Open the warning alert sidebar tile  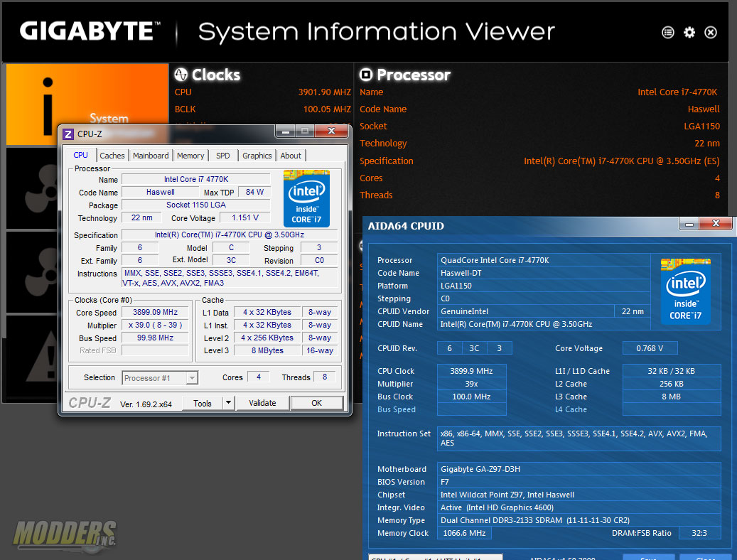point(32,356)
